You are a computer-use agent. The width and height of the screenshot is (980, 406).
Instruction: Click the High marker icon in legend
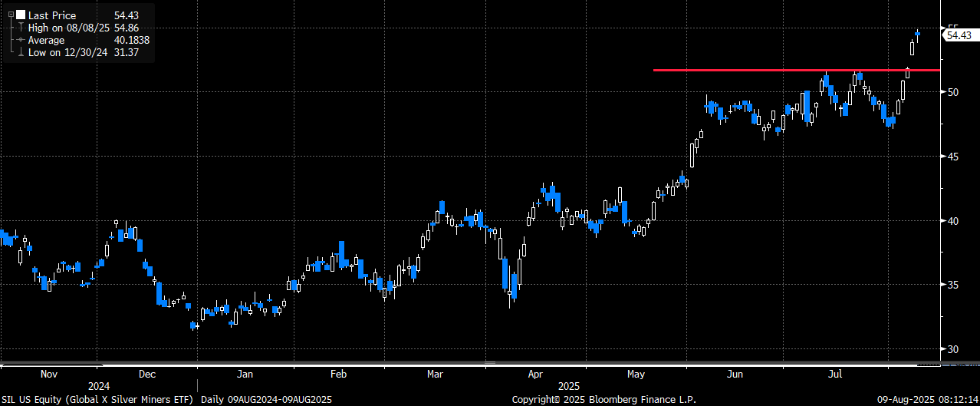20,28
